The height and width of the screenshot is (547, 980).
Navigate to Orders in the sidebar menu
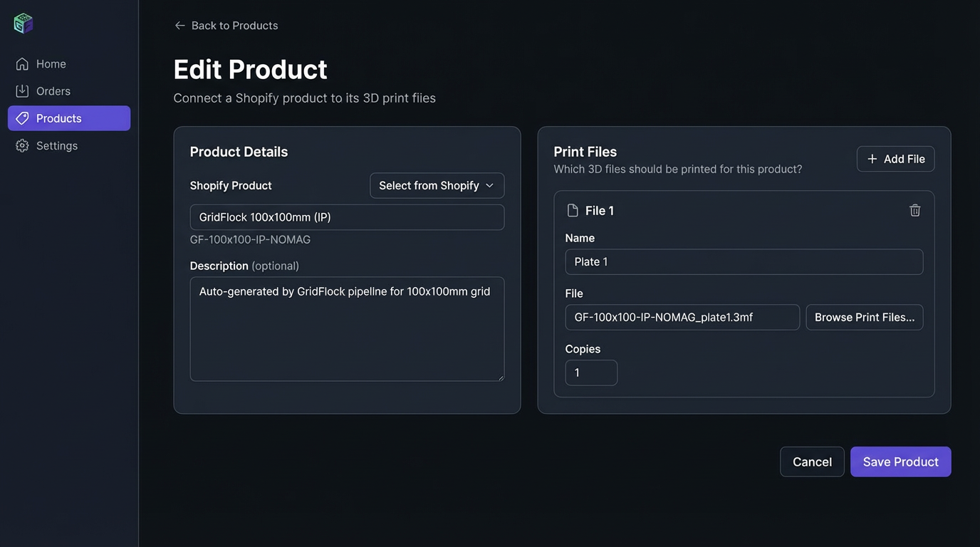pos(53,90)
